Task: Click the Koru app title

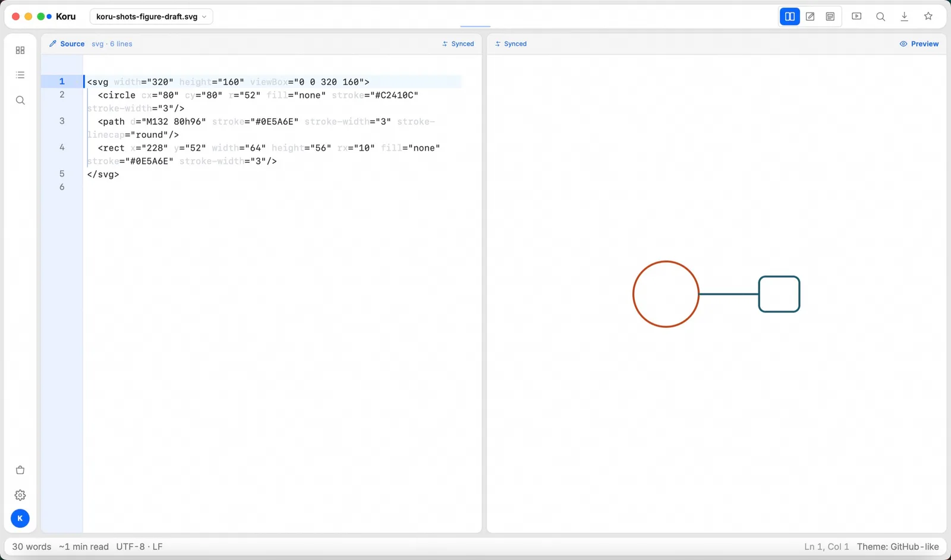Action: point(65,17)
